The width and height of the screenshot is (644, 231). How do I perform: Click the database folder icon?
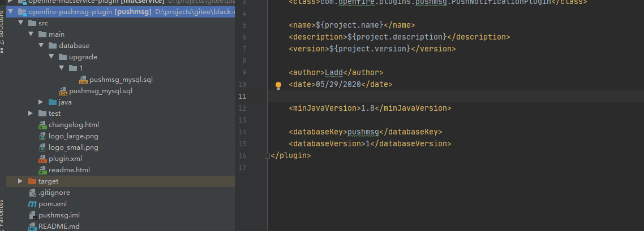[x=53, y=45]
